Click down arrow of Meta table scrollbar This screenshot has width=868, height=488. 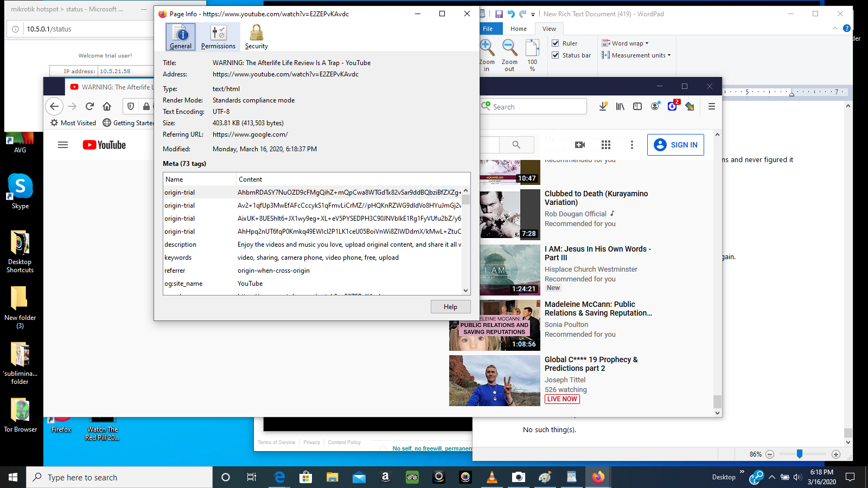tap(465, 291)
